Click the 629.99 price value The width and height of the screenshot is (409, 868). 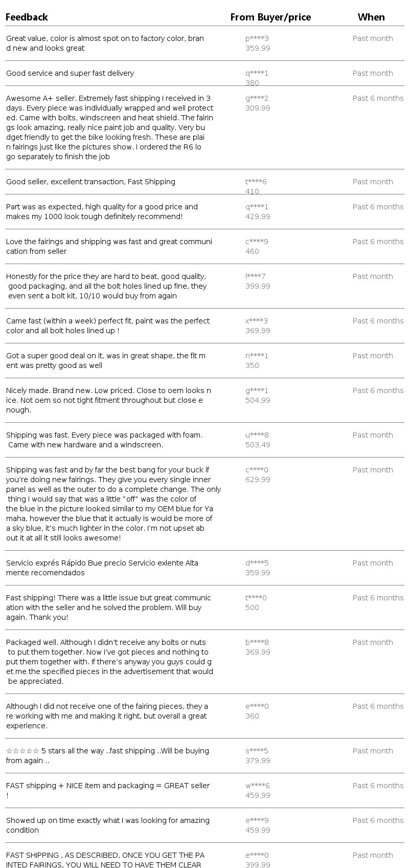(x=258, y=480)
